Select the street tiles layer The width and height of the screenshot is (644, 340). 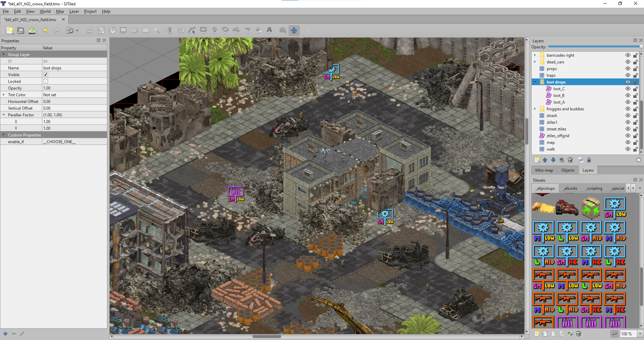pos(556,129)
